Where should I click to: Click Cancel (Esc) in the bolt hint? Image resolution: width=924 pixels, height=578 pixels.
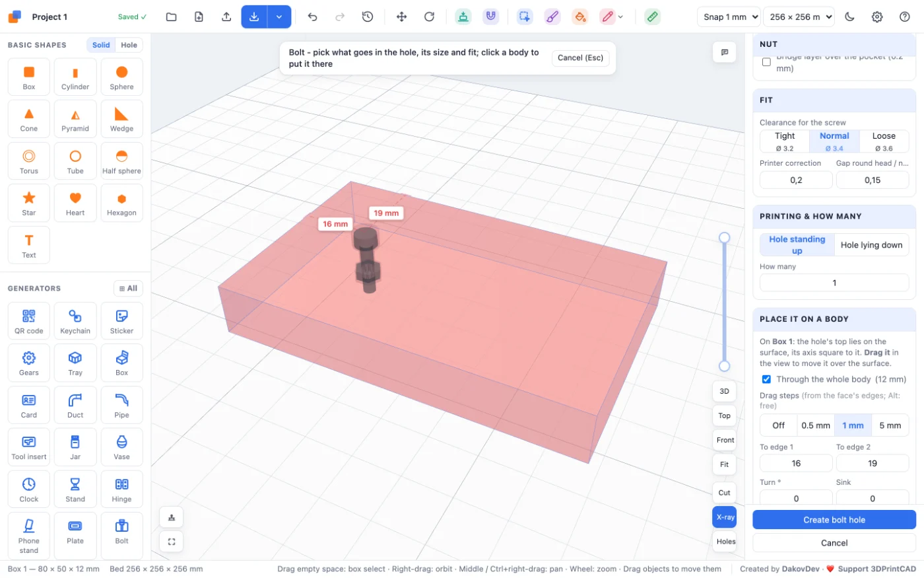pos(580,58)
